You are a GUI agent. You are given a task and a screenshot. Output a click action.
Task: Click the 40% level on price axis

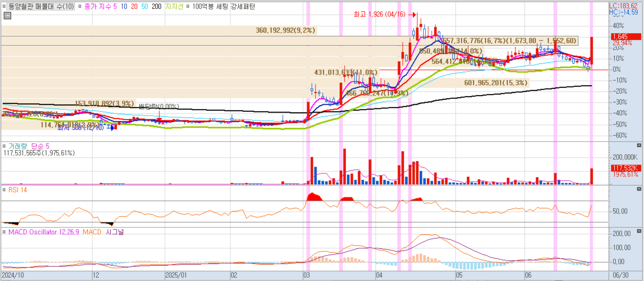coord(618,26)
